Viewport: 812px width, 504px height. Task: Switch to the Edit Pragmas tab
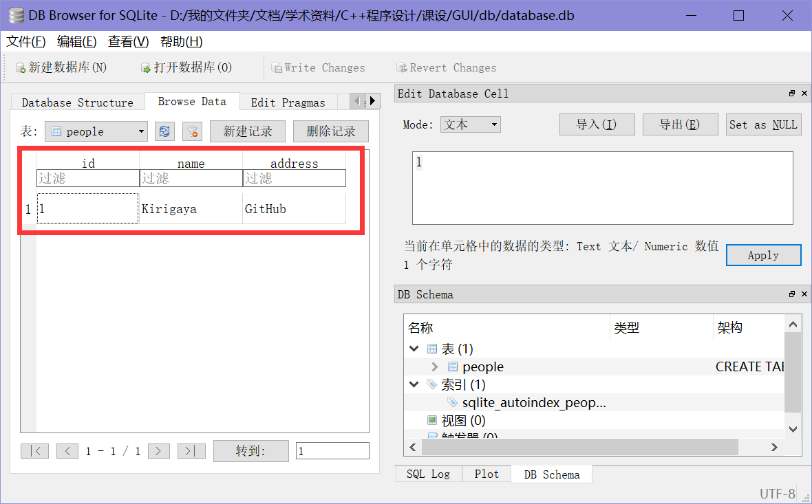pyautogui.click(x=288, y=102)
